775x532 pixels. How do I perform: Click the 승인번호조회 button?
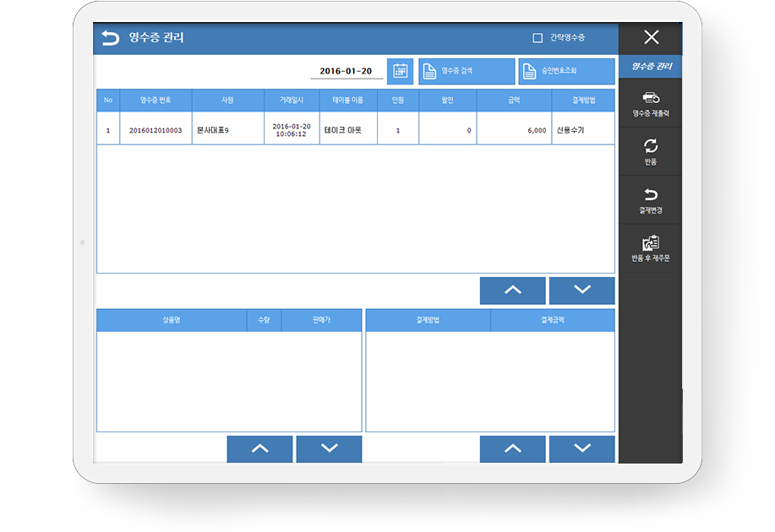click(566, 71)
